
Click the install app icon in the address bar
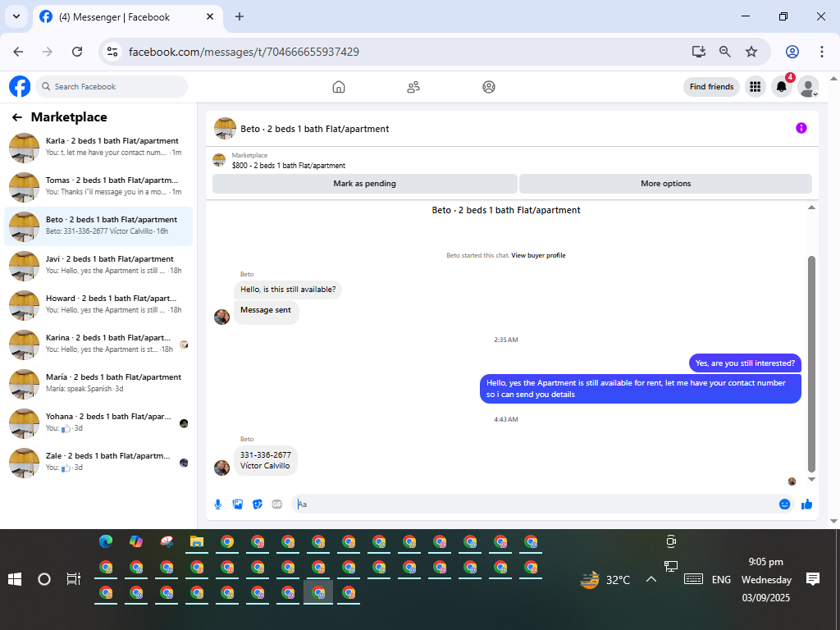699,52
